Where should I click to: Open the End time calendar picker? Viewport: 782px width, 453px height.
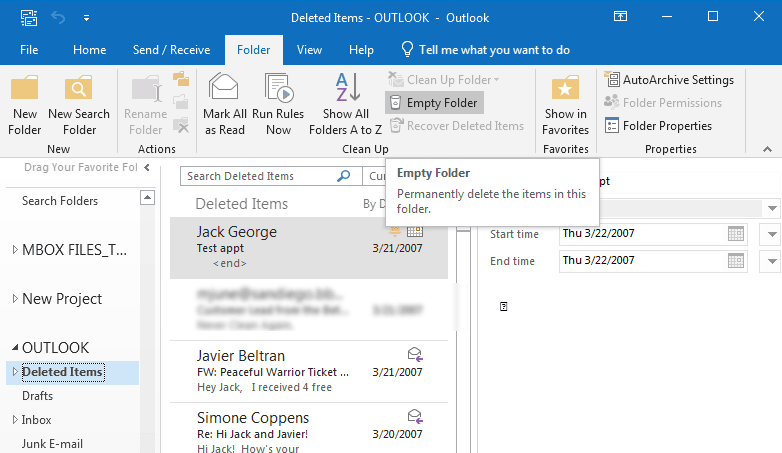[736, 261]
